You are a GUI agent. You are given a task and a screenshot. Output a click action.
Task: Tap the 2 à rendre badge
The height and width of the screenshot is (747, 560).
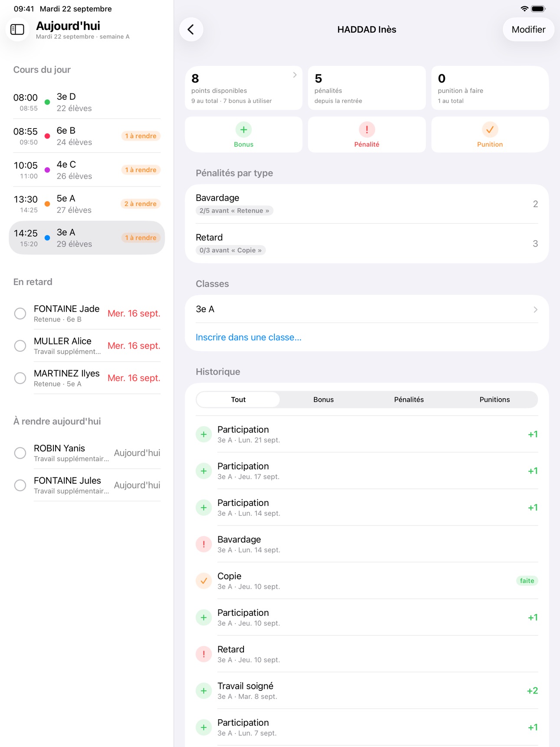(141, 204)
